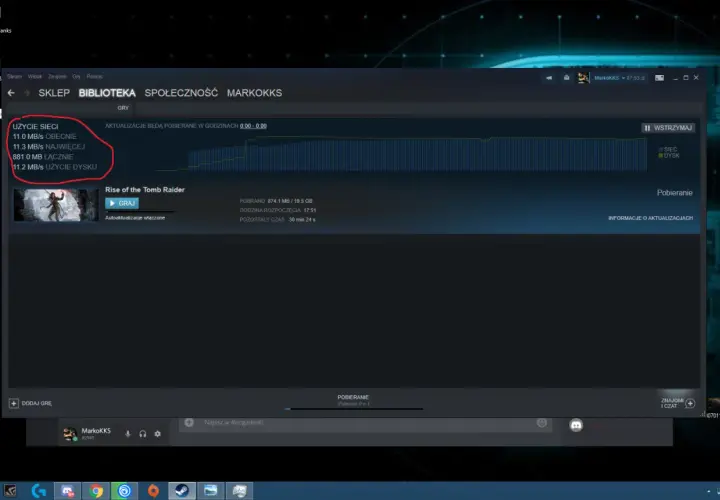Open the Znajomi menu
Viewport: 720px width, 500px height.
[x=57, y=77]
